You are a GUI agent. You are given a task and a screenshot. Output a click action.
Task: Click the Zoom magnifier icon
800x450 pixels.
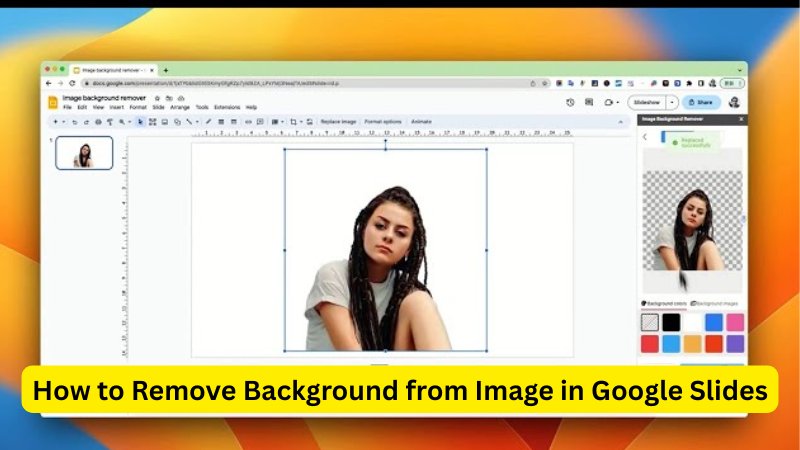(x=122, y=122)
